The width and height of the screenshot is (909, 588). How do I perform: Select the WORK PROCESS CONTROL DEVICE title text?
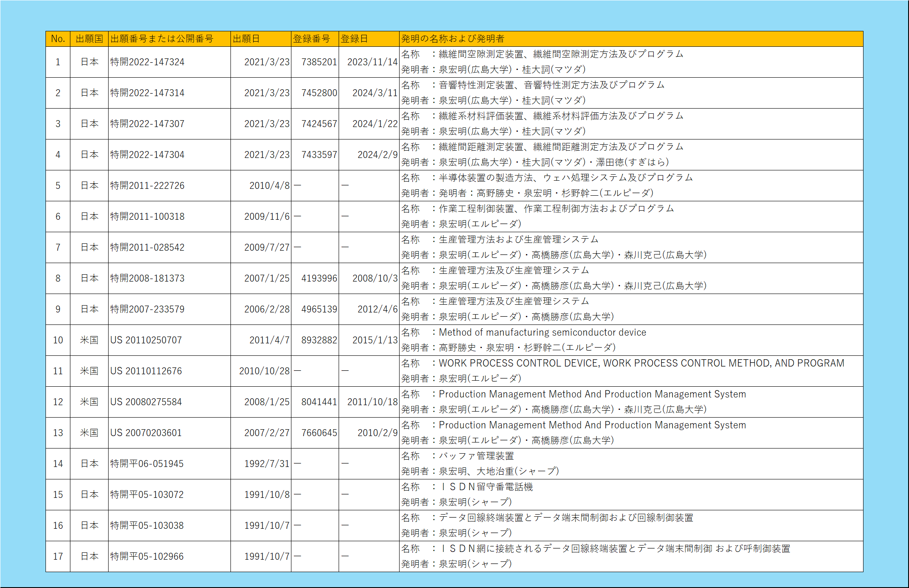(x=641, y=363)
